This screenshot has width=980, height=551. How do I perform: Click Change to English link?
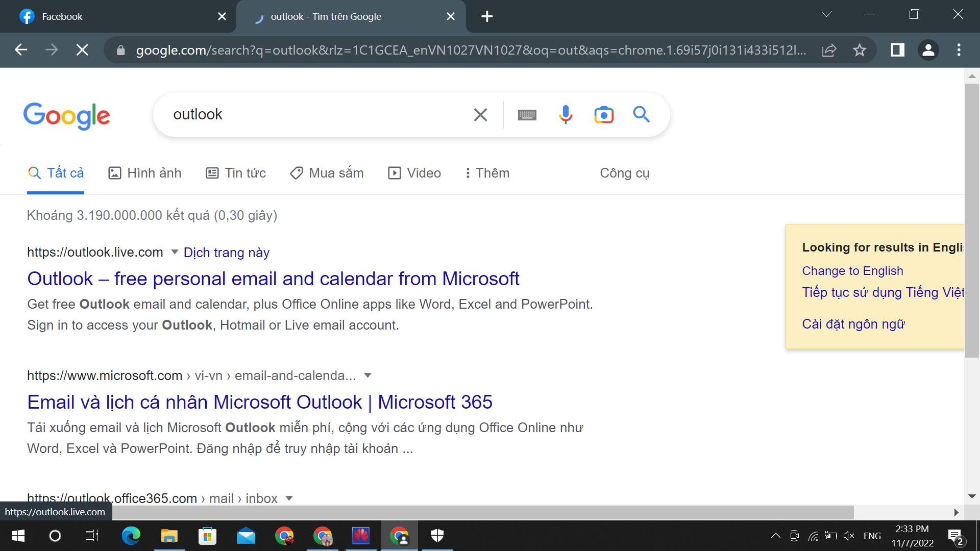click(852, 271)
